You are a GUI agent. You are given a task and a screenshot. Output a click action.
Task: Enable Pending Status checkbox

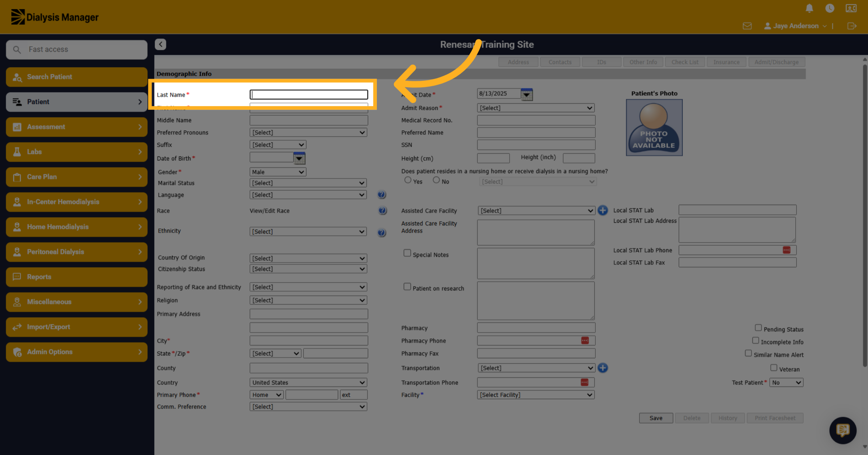pyautogui.click(x=758, y=328)
